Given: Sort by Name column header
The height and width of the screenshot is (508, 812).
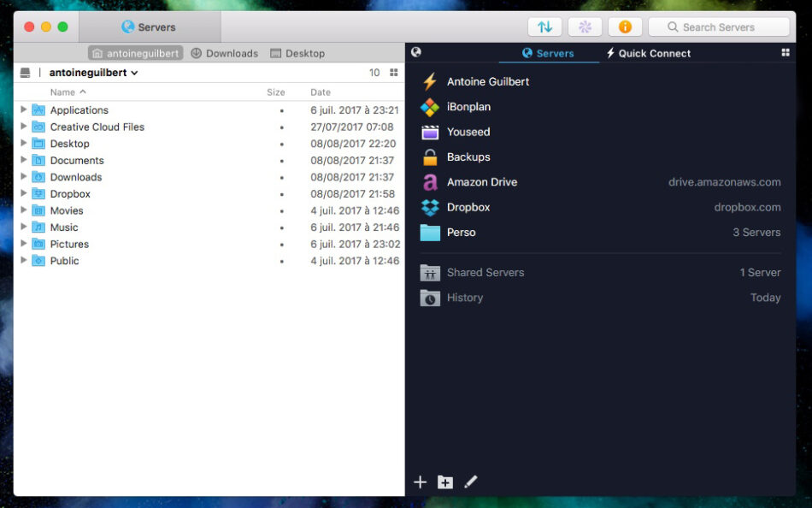Looking at the screenshot, I should (x=68, y=92).
